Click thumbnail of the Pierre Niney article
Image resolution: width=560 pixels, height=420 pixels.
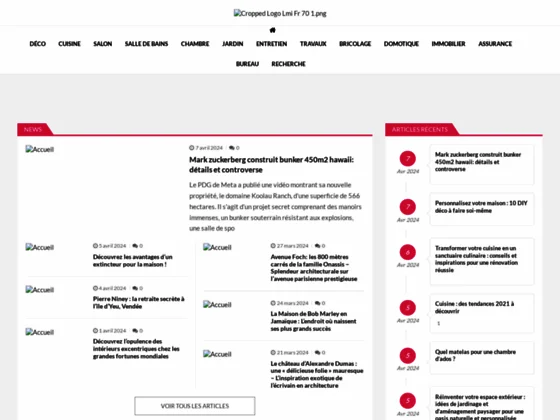(40, 290)
